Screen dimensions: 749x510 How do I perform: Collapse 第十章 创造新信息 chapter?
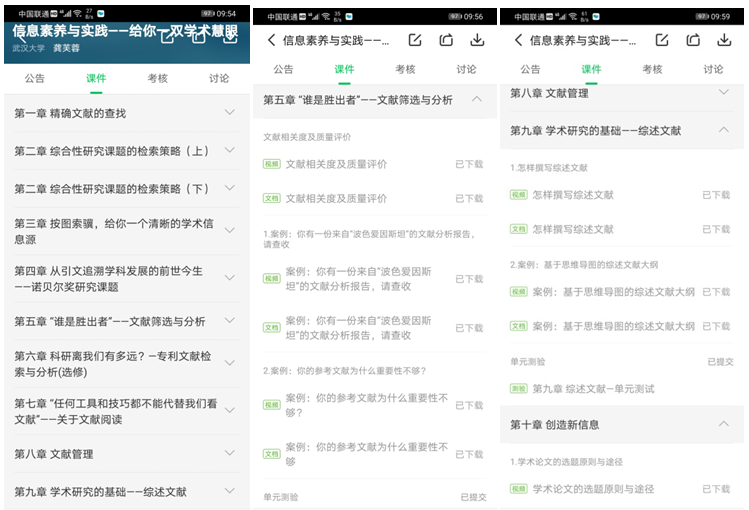point(724,424)
